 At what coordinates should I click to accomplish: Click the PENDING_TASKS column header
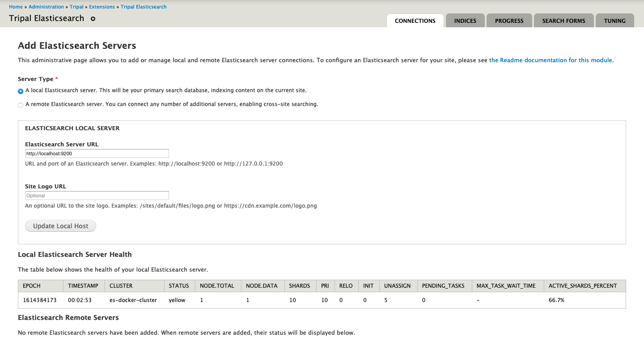click(x=445, y=286)
